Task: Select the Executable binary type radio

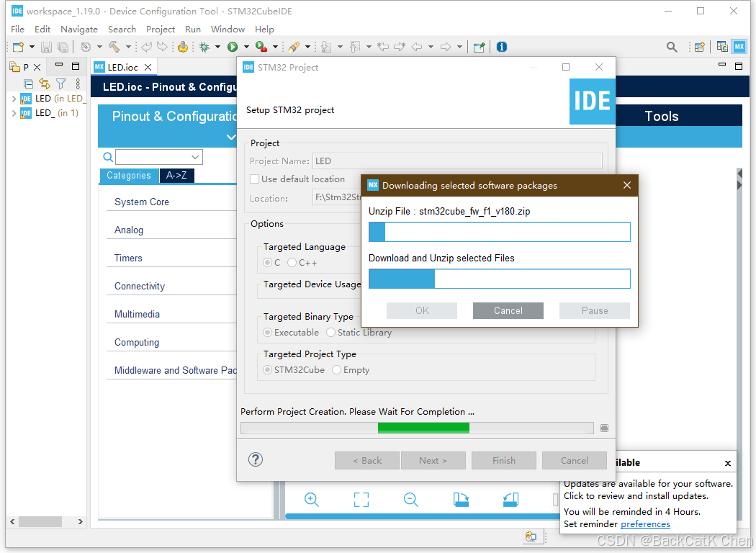Action: [x=267, y=333]
